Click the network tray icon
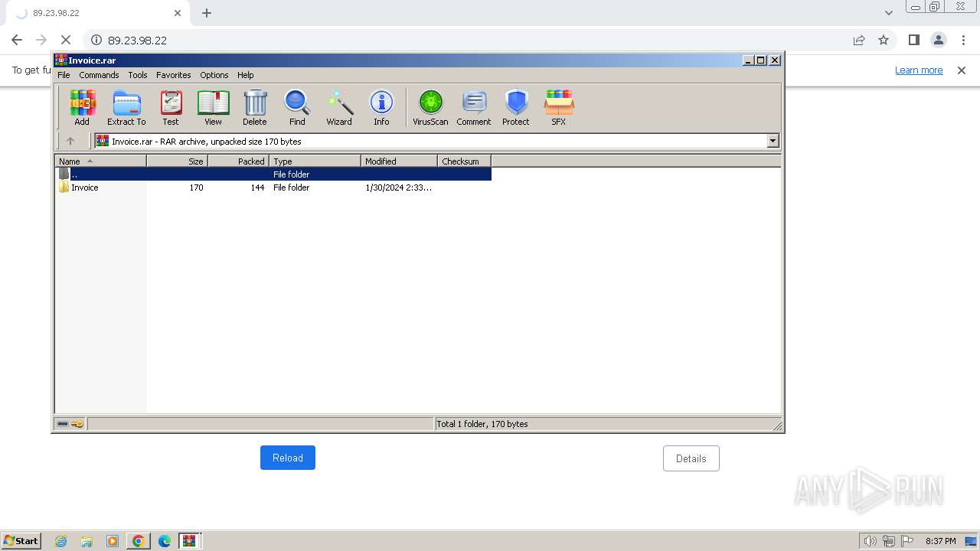This screenshot has width=980, height=551. [x=889, y=541]
